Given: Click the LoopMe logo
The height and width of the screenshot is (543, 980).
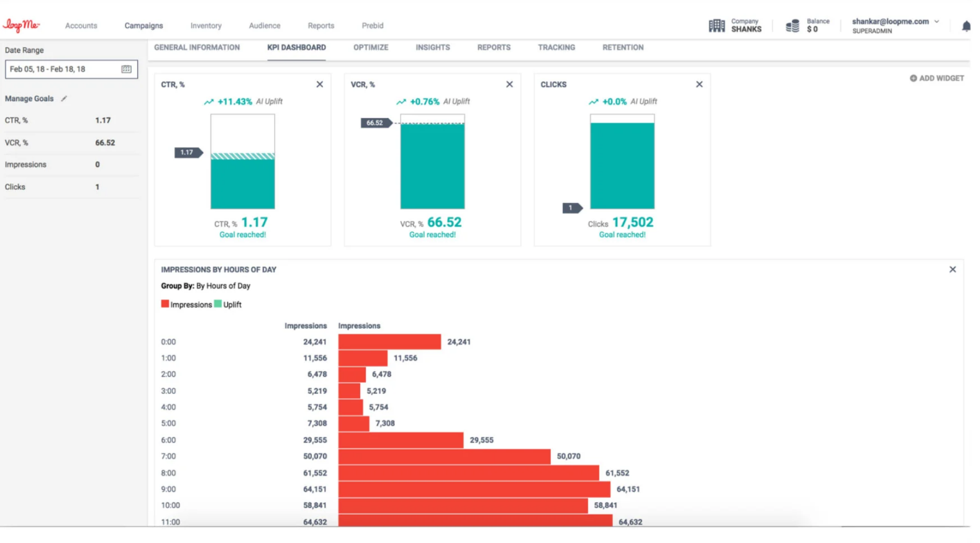Looking at the screenshot, I should tap(22, 25).
